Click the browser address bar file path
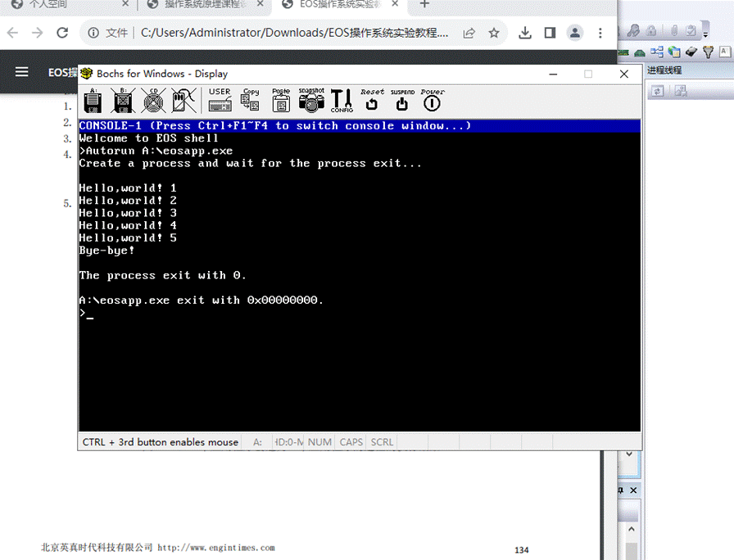 (x=294, y=33)
